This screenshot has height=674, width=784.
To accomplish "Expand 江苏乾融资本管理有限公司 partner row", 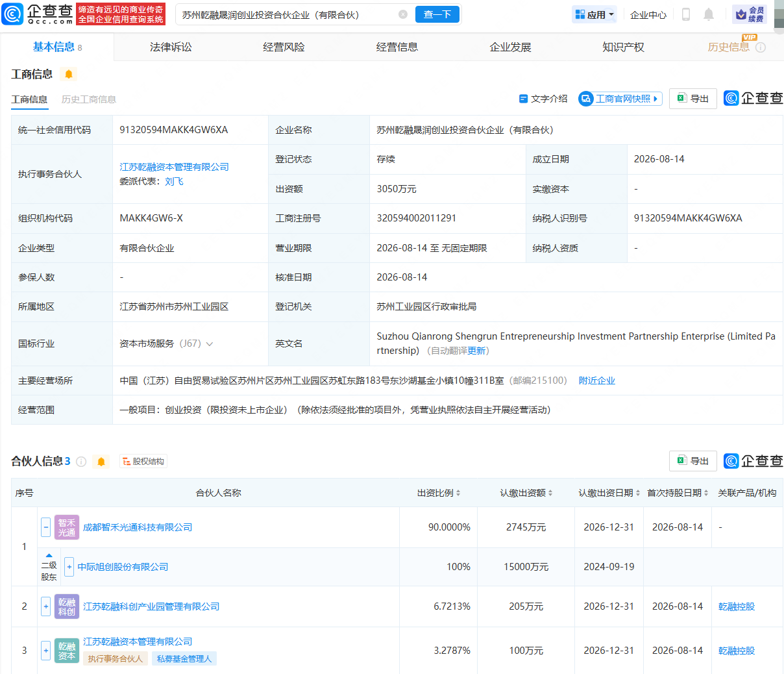I will 45,651.
